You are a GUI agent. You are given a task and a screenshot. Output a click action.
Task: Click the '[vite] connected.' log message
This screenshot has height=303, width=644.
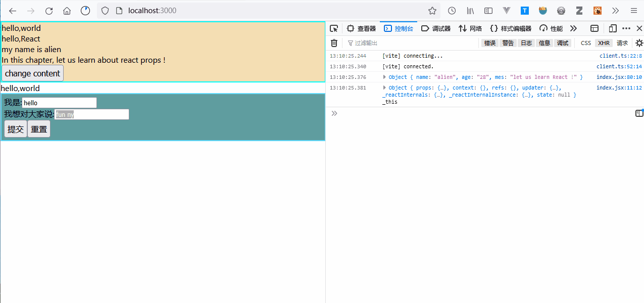tap(408, 66)
